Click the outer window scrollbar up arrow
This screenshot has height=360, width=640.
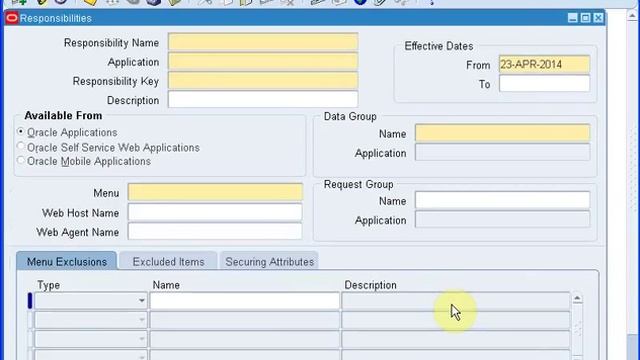pyautogui.click(x=633, y=16)
